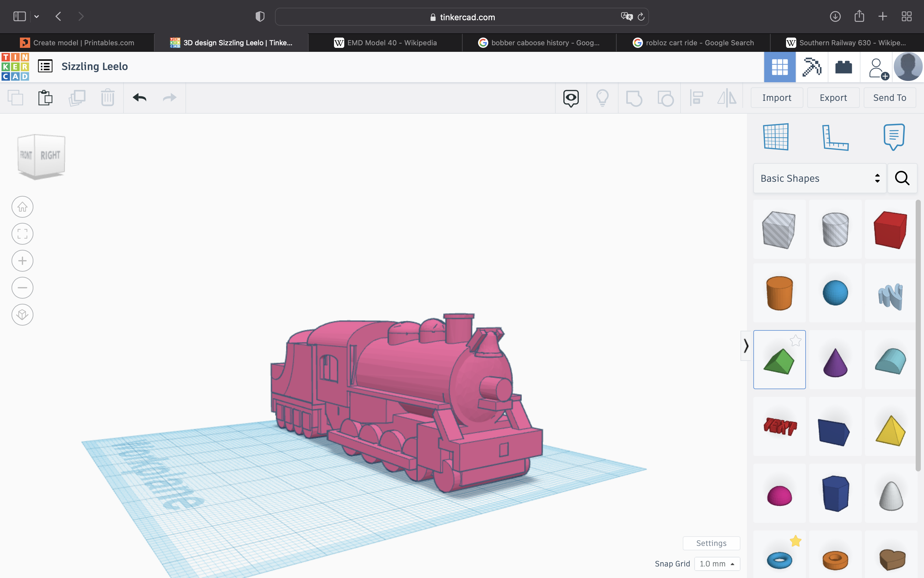Open workplane Settings button
The image size is (924, 578).
[711, 543]
